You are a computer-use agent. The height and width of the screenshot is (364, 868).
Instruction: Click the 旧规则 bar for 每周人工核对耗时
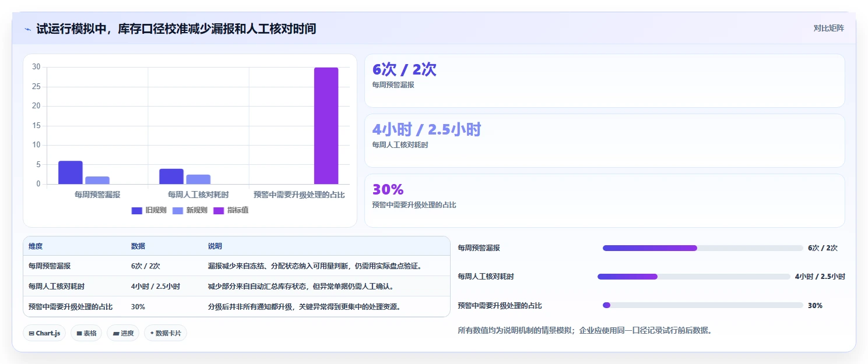coord(171,176)
